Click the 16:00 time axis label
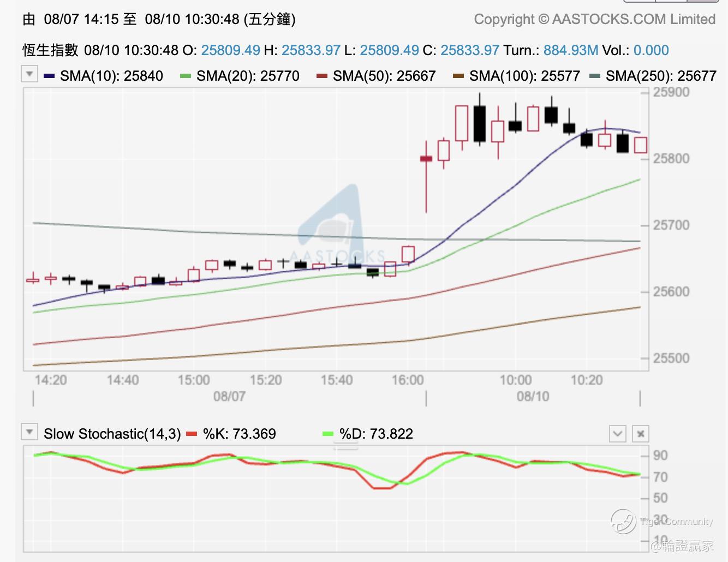 (408, 380)
